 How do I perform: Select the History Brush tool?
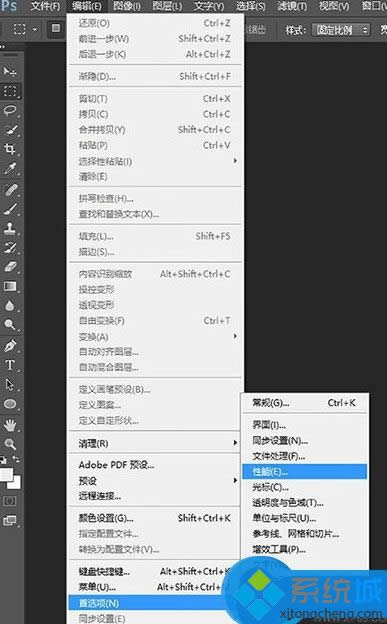tap(10, 248)
